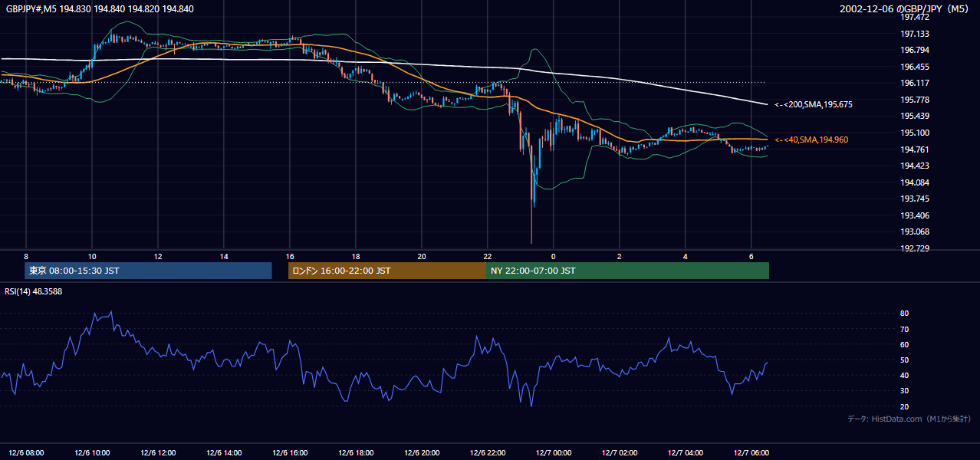Click the 12/7 02:00 time axis label
The width and height of the screenshot is (980, 460).
coord(620,452)
